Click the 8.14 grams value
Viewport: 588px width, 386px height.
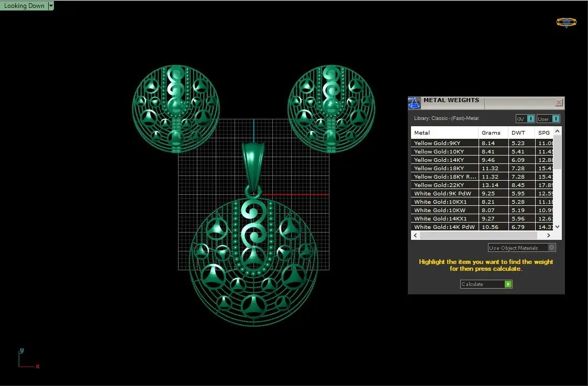pos(494,143)
